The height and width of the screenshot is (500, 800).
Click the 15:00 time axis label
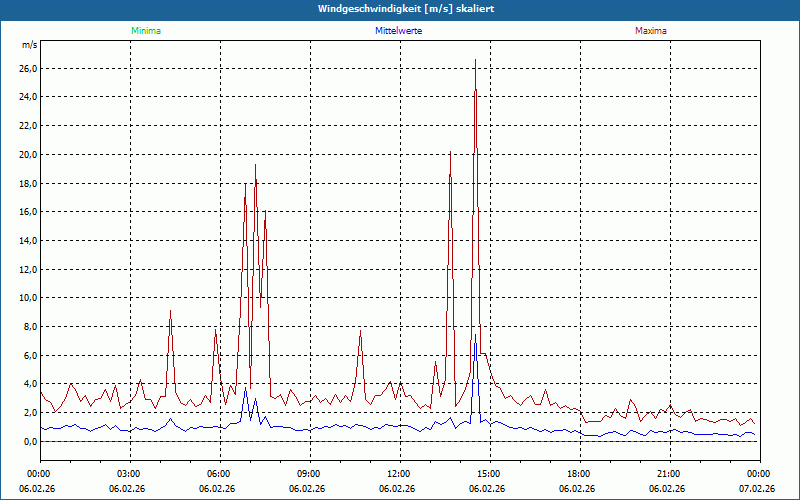tap(490, 474)
